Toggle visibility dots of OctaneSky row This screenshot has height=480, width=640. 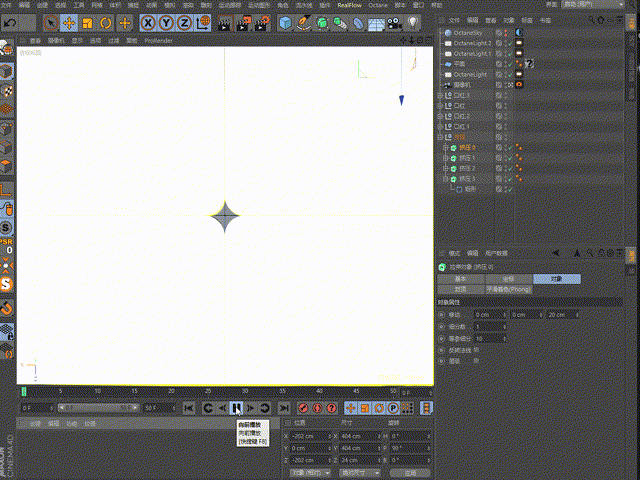click(x=506, y=33)
